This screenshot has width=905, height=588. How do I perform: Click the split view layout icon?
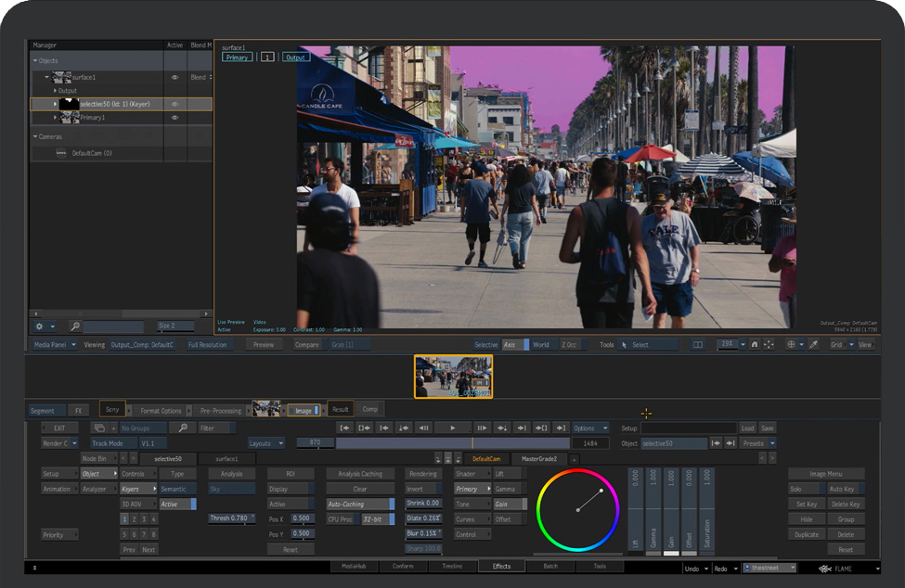[x=698, y=344]
